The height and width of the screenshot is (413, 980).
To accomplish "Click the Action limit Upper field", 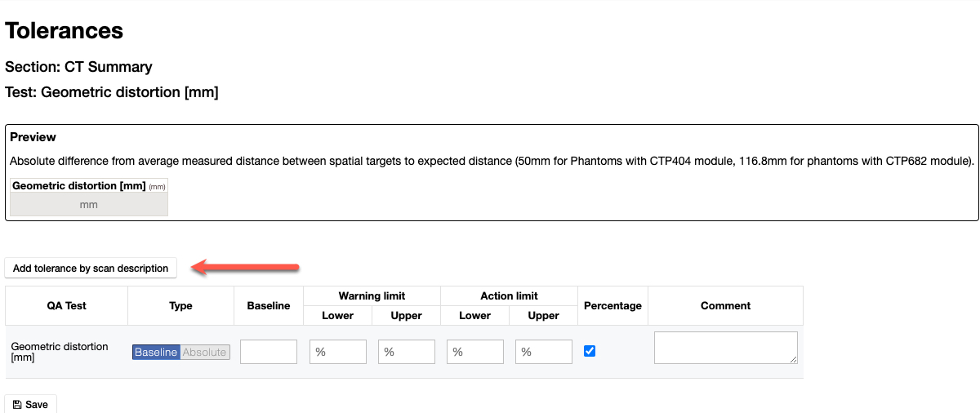I will (x=544, y=352).
